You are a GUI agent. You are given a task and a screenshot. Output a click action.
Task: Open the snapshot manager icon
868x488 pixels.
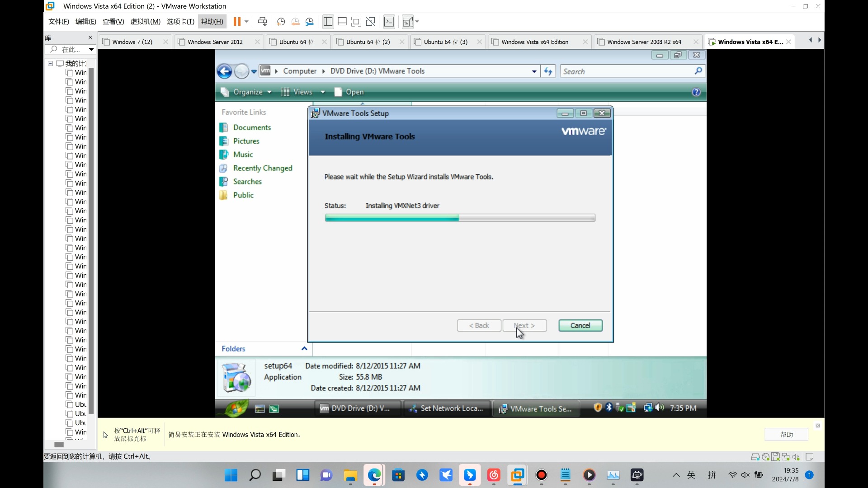coord(310,22)
